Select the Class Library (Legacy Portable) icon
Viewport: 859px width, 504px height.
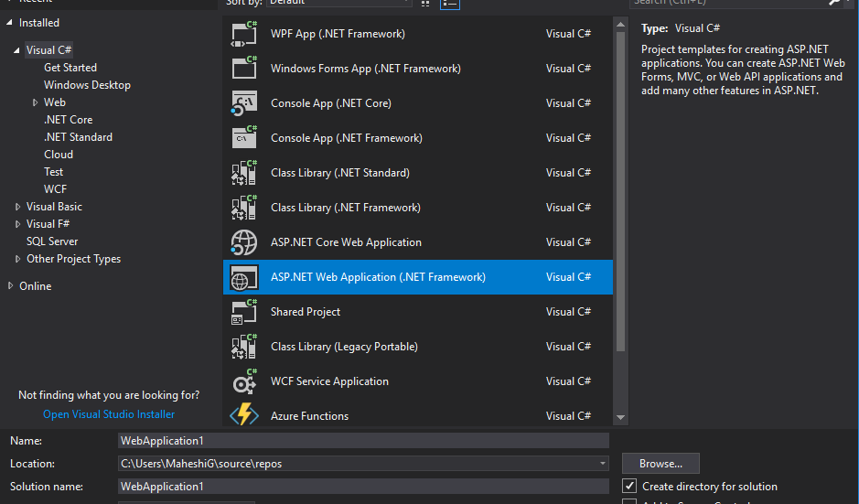pos(244,347)
